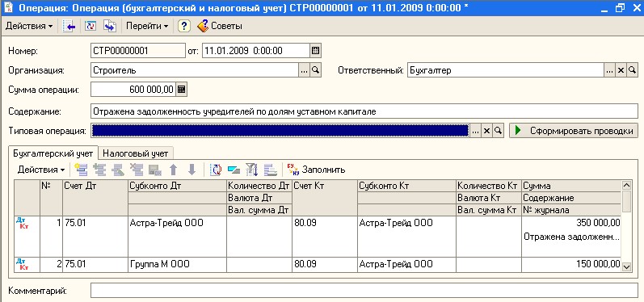644x302 pixels.
Task: Click the Номер input field
Action: 137,51
